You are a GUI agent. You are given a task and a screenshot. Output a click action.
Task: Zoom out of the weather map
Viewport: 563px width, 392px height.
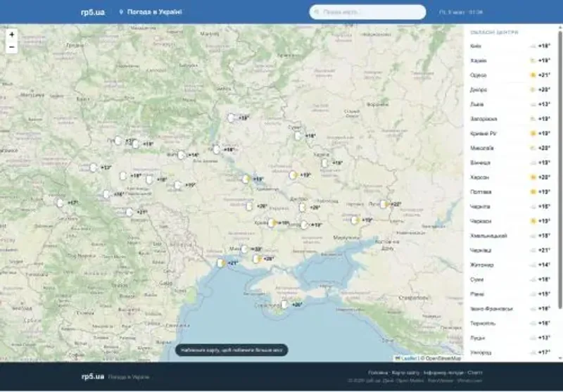(11, 47)
